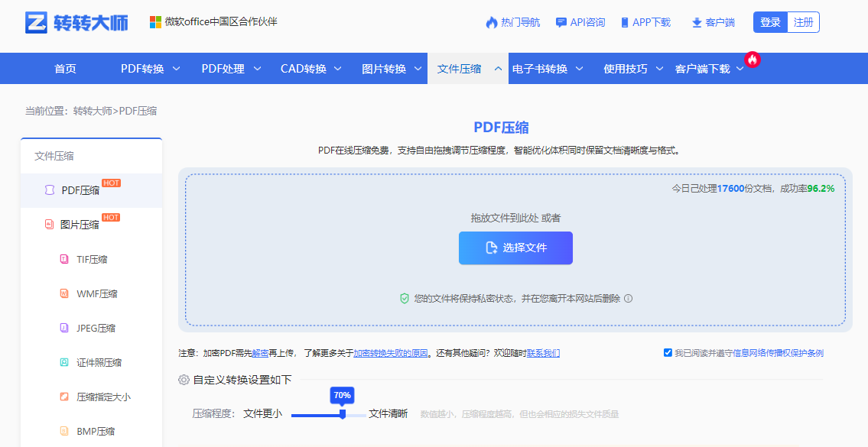Image resolution: width=868 pixels, height=447 pixels.
Task: Click the 登录 button
Action: click(x=770, y=22)
